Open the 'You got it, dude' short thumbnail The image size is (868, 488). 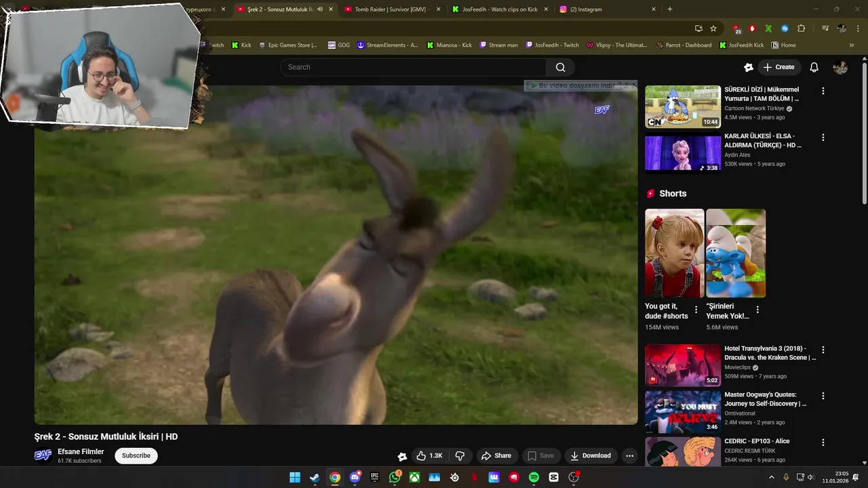(x=674, y=253)
